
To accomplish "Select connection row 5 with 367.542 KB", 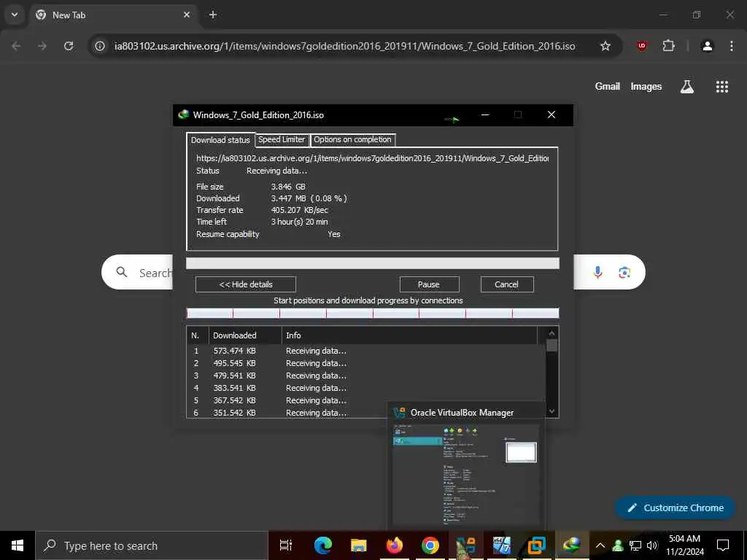I will (366, 400).
